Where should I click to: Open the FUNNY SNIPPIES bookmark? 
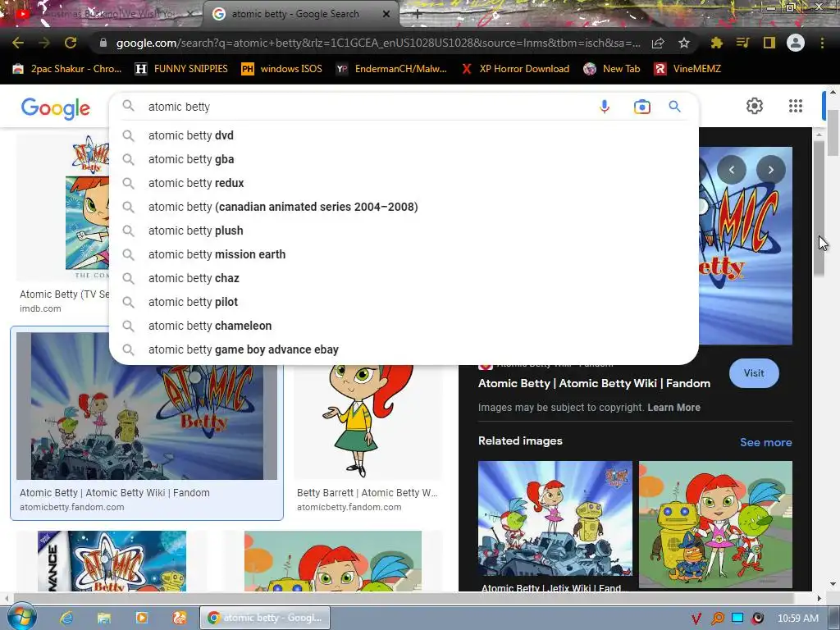click(181, 69)
